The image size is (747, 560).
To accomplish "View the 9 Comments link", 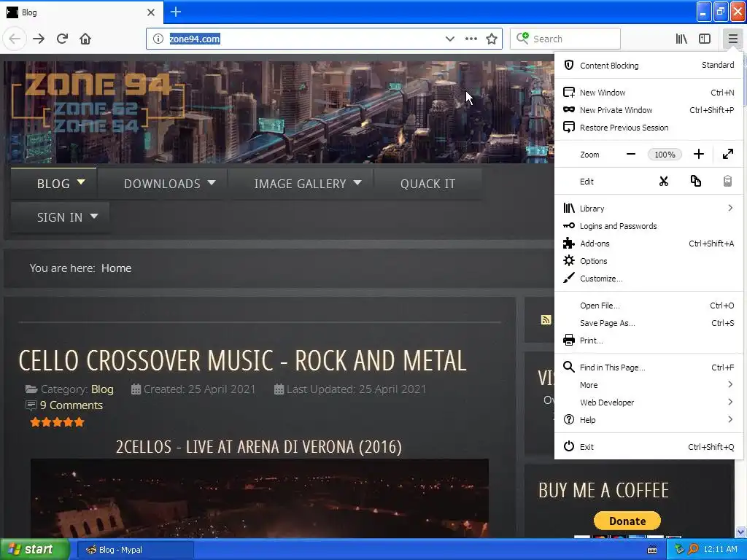I will (x=71, y=405).
